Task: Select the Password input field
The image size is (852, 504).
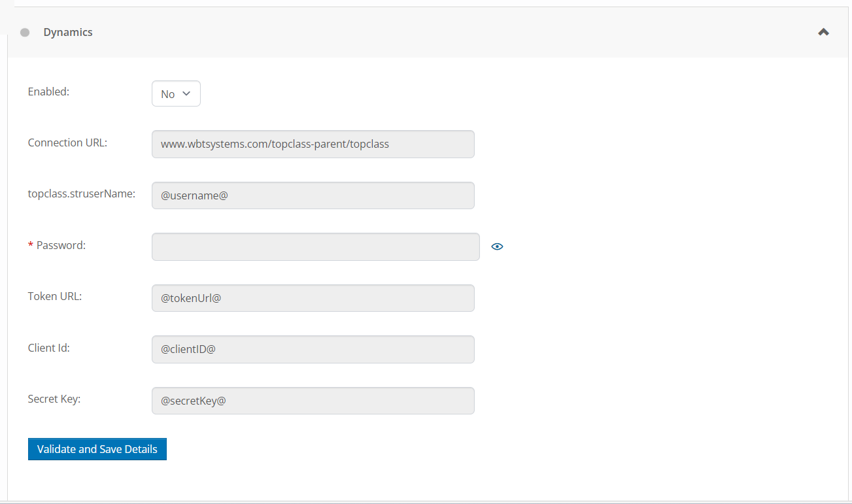Action: (315, 246)
